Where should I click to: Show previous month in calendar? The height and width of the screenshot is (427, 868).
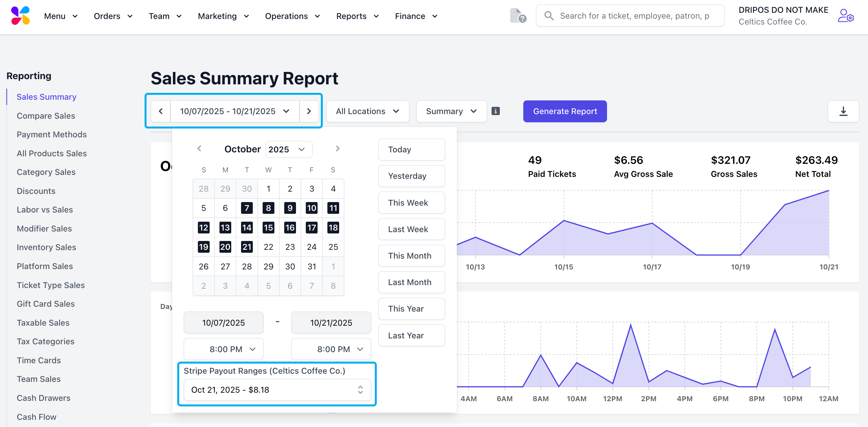[200, 148]
